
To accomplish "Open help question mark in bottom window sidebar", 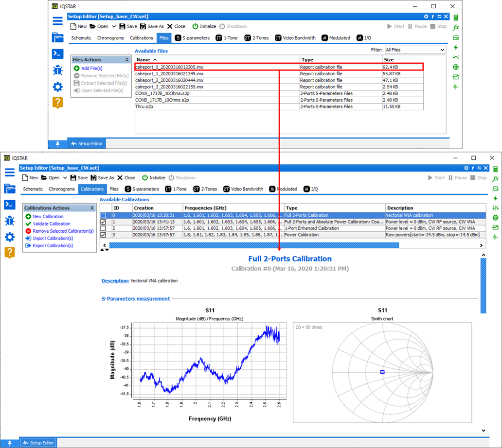I will (10, 253).
